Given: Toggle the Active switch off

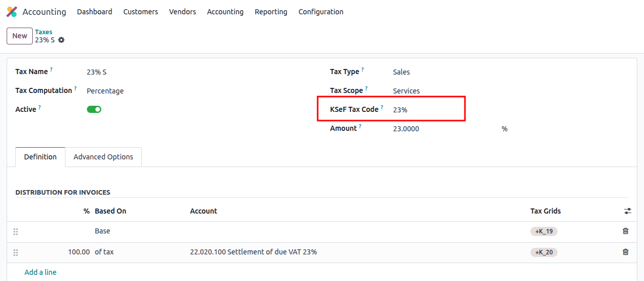Looking at the screenshot, I should (x=94, y=109).
